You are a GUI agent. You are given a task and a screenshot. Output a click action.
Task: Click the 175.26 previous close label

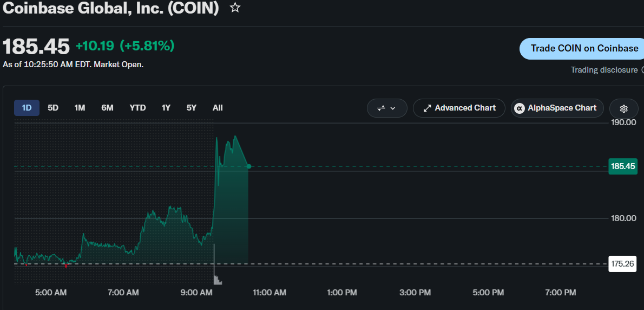tap(623, 264)
